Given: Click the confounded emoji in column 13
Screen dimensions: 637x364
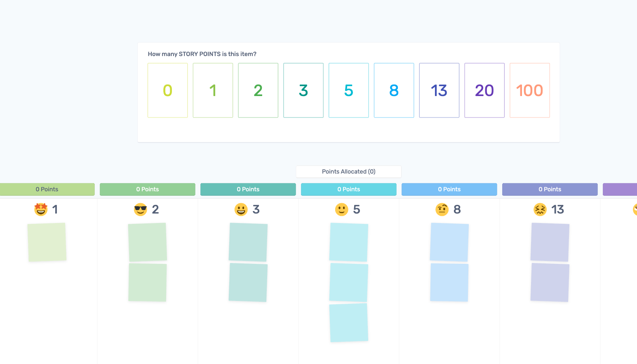Looking at the screenshot, I should [x=540, y=209].
